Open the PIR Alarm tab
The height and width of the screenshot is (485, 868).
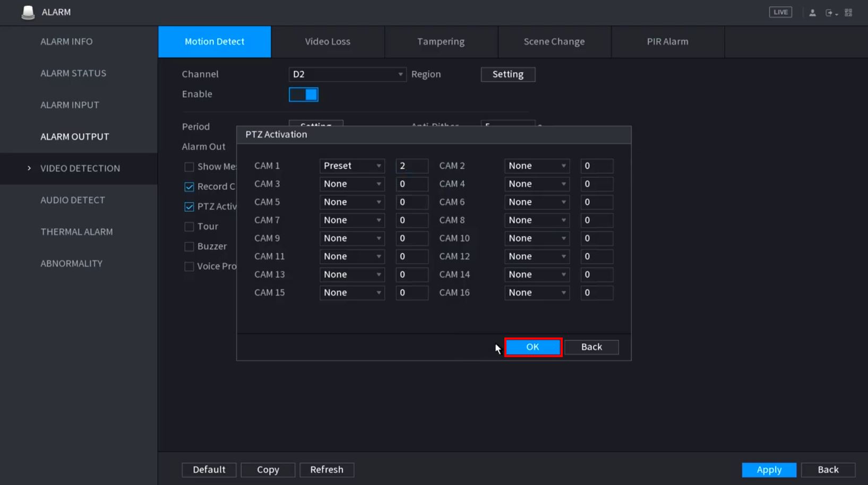667,41
